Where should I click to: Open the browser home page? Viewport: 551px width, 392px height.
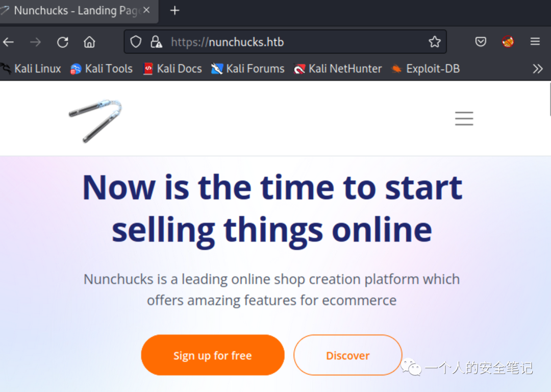tap(89, 42)
